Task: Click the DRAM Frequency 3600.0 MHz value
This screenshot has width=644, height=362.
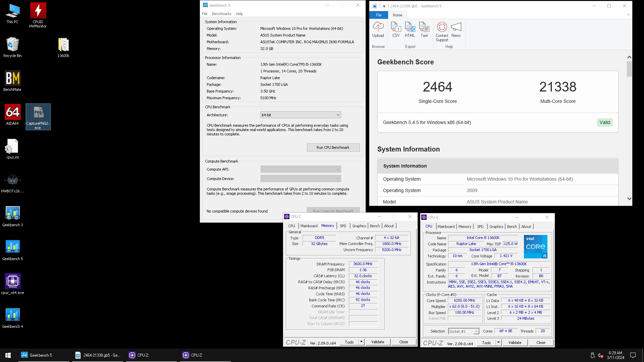Action: [363, 264]
